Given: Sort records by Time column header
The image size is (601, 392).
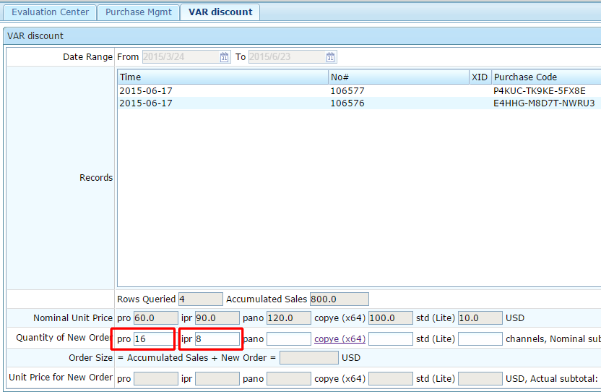Looking at the screenshot, I should [x=223, y=77].
